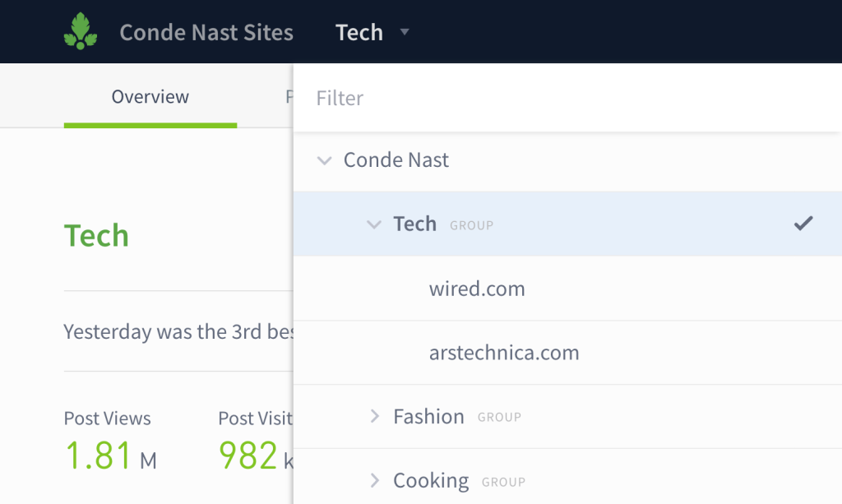842x504 pixels.
Task: Select the Conde Nast row
Action: [x=567, y=160]
